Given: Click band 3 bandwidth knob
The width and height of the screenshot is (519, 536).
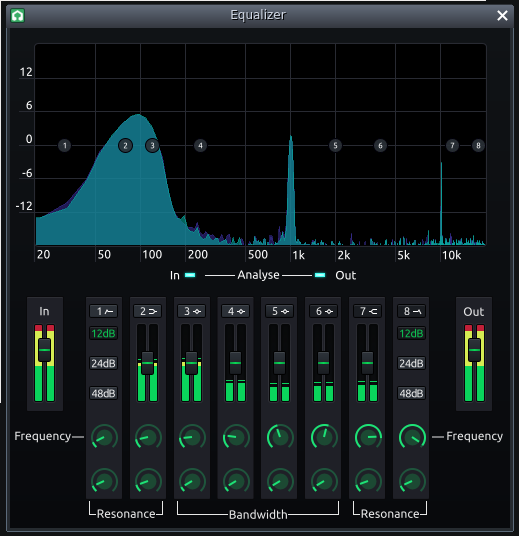Looking at the screenshot, I should [192, 481].
